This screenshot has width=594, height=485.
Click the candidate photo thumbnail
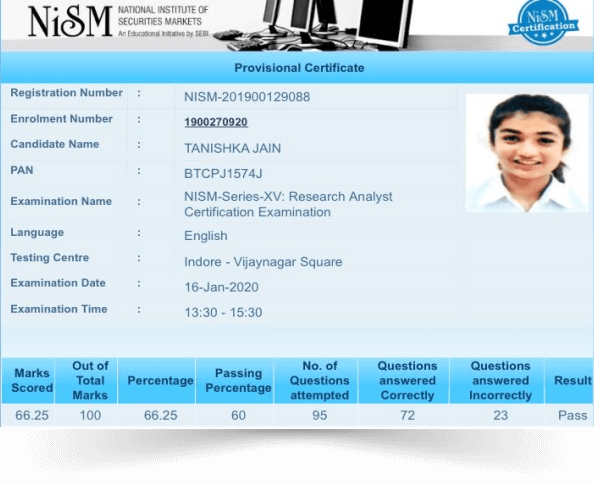(x=527, y=153)
